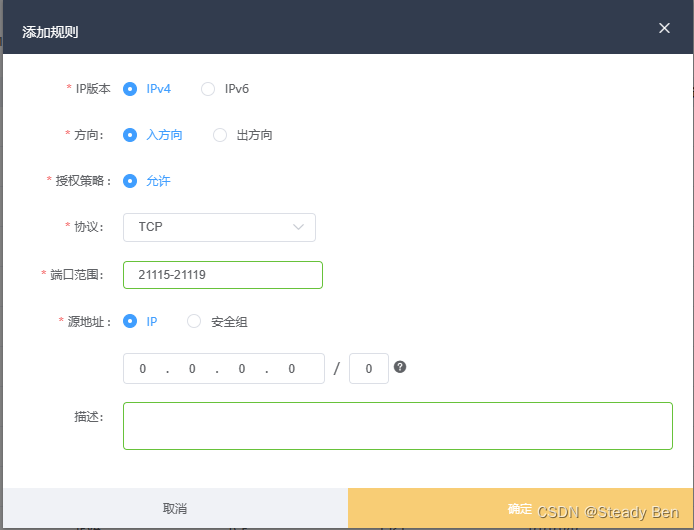Image resolution: width=694 pixels, height=530 pixels.
Task: Select 允许 authorization policy
Action: coord(130,181)
